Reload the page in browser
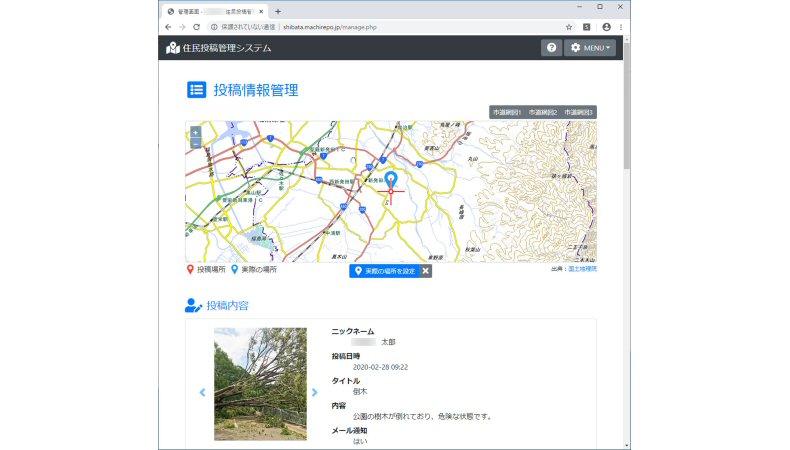Screen dimensions: 790x450 tap(197, 27)
